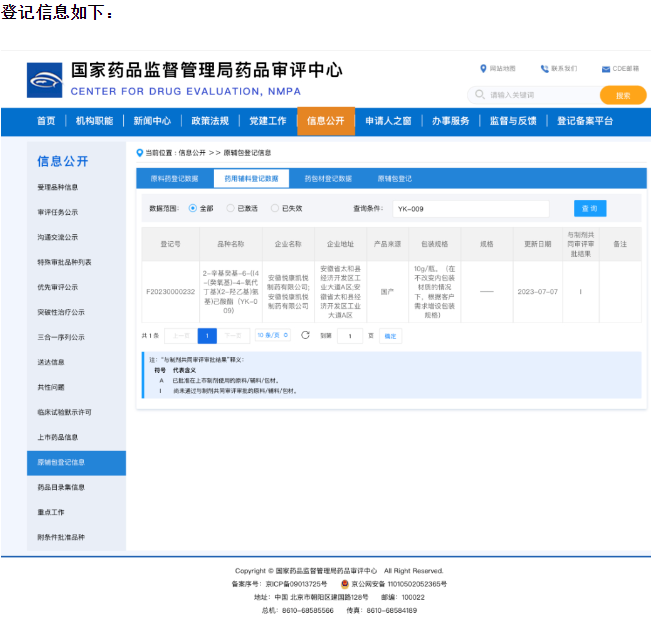Switch to the 药包材登记数据 tab

[x=328, y=179]
